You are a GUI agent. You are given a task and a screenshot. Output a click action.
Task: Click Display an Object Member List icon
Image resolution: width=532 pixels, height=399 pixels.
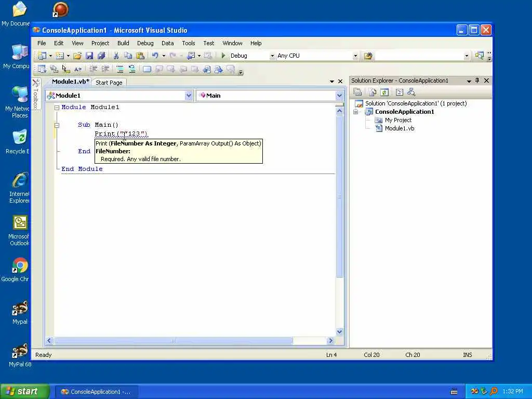[42, 69]
